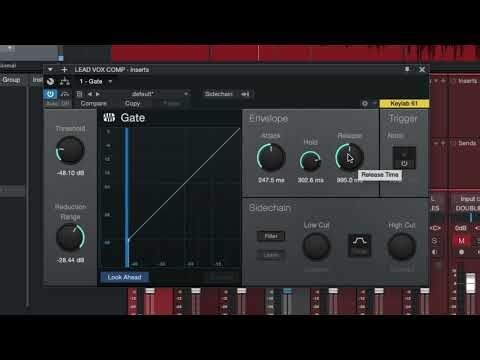Click the Group tab on the left
The width and height of the screenshot is (480, 360).
tap(11, 80)
